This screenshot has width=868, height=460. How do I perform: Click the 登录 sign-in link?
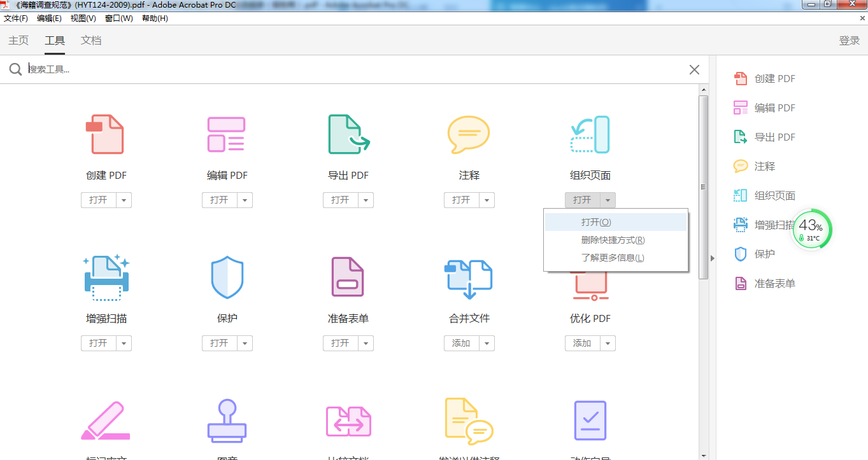click(x=850, y=41)
